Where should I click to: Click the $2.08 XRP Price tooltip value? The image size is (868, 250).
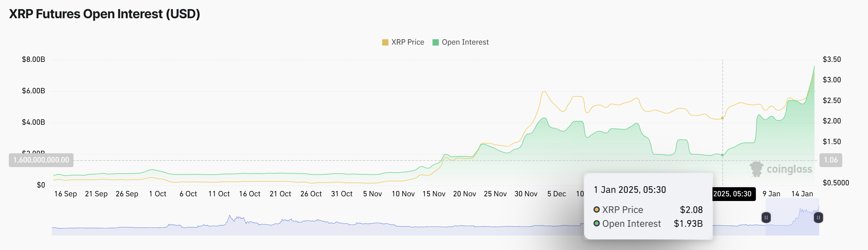[691, 210]
